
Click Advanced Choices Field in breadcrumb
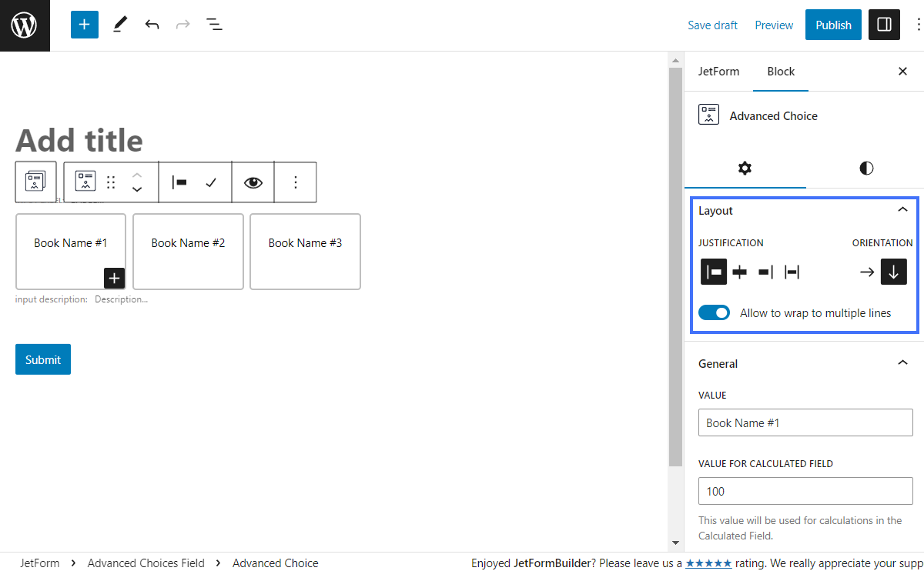[146, 563]
